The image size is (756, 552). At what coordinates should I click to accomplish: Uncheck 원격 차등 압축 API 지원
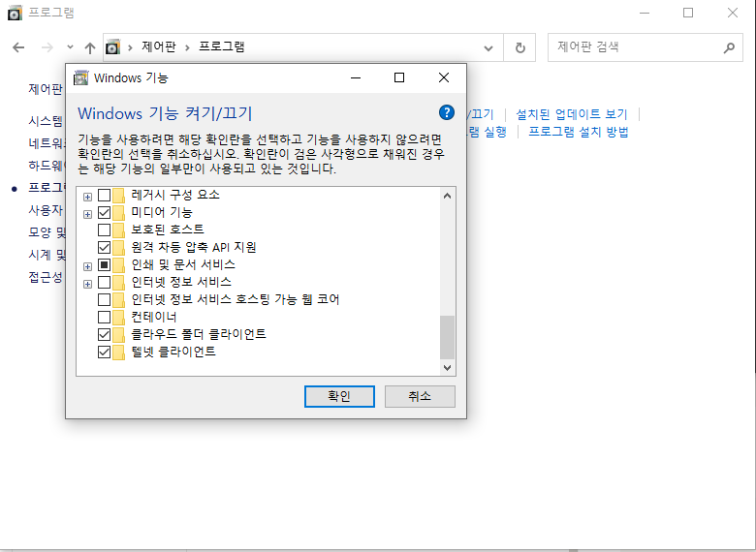pyautogui.click(x=104, y=247)
